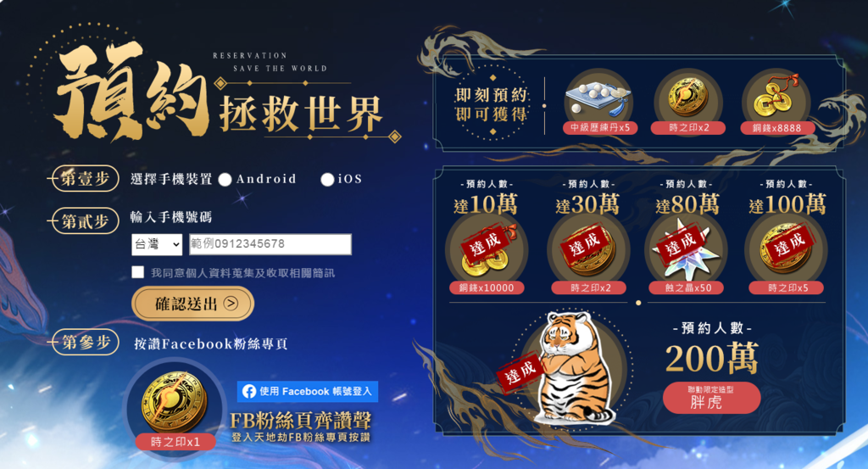
Task: Check the 我同意個人資料蒐集 consent checkbox
Action: click(138, 272)
